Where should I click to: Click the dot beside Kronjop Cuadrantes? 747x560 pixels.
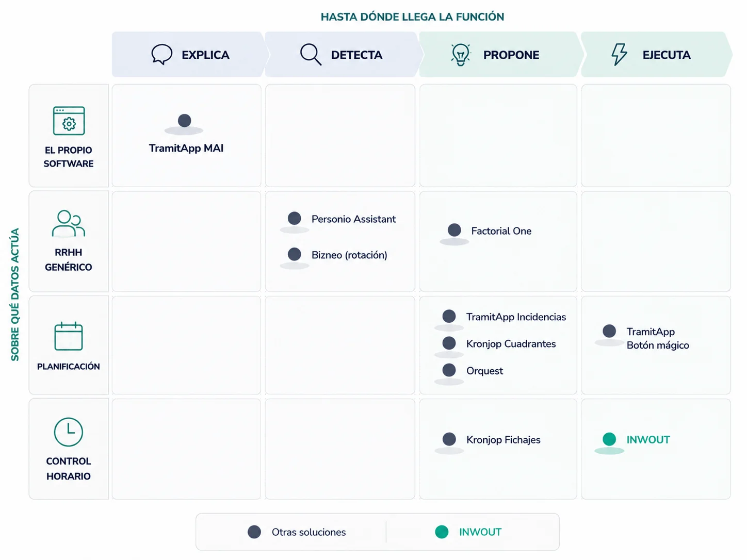click(449, 343)
